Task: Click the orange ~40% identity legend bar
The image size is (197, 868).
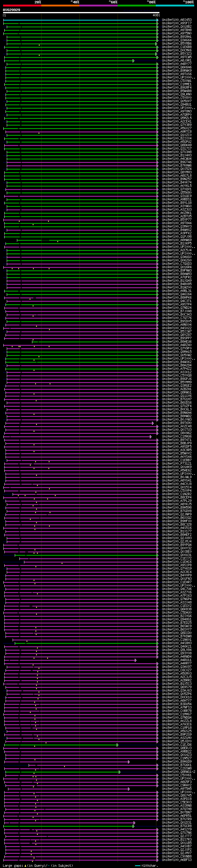Action: [60, 6]
